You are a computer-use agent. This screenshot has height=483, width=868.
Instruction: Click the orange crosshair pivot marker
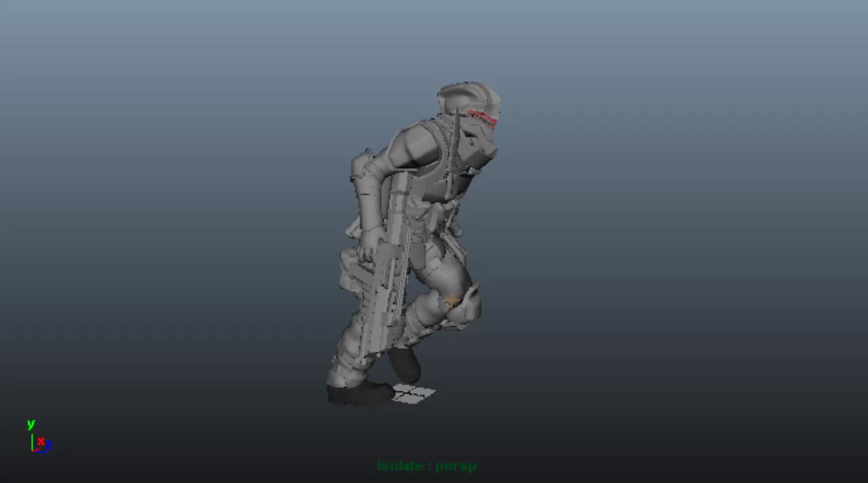point(451,300)
